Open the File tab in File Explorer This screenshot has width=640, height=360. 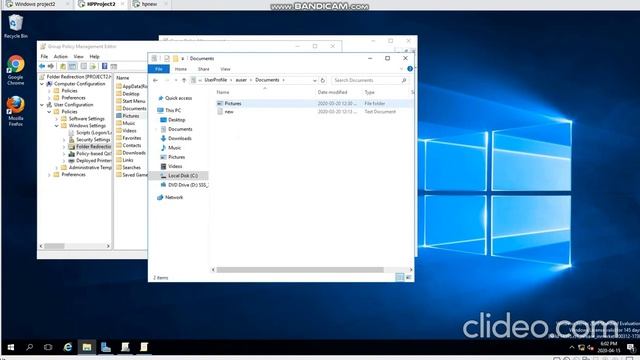point(159,69)
